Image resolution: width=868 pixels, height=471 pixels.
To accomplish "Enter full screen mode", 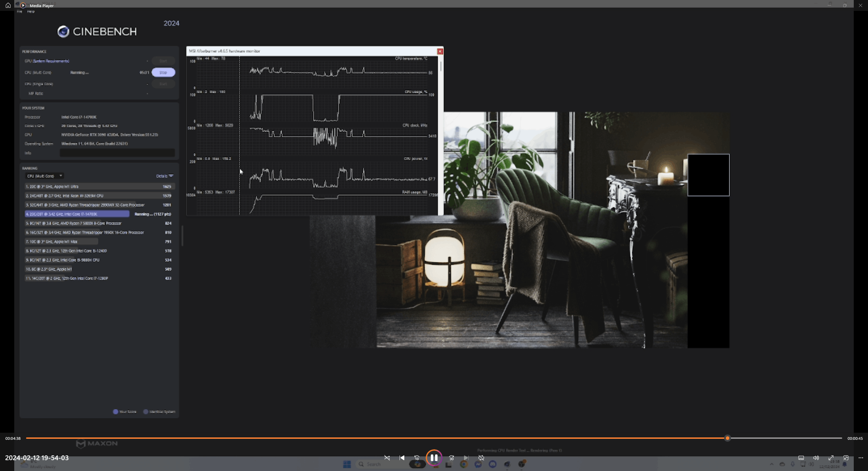I will click(x=831, y=458).
